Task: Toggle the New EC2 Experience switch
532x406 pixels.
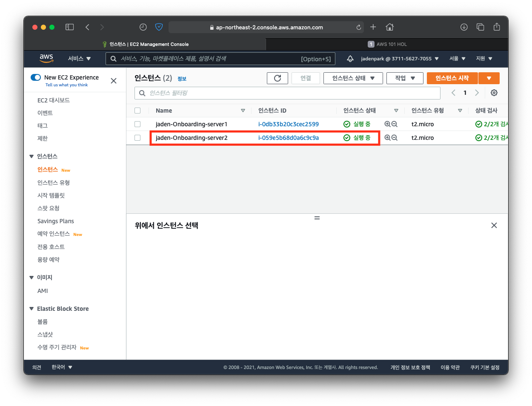Action: [x=36, y=77]
